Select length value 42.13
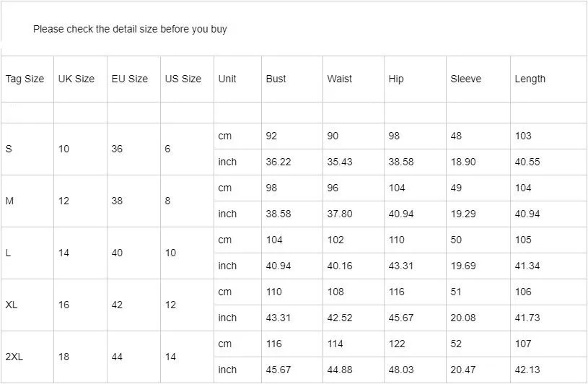Screen dimensions: 588x384 527,370
